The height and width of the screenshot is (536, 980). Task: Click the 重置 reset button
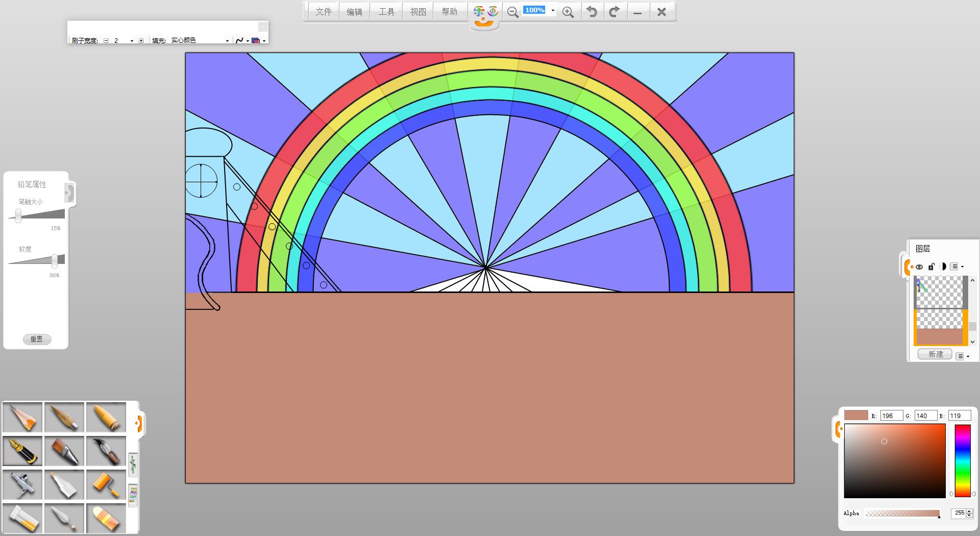[x=37, y=339]
